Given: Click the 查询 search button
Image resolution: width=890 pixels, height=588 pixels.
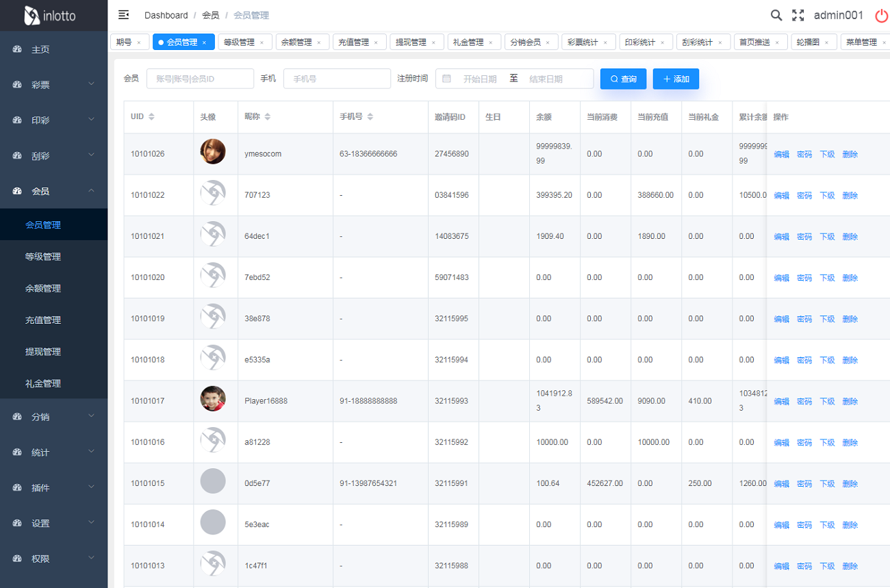Looking at the screenshot, I should [x=623, y=79].
